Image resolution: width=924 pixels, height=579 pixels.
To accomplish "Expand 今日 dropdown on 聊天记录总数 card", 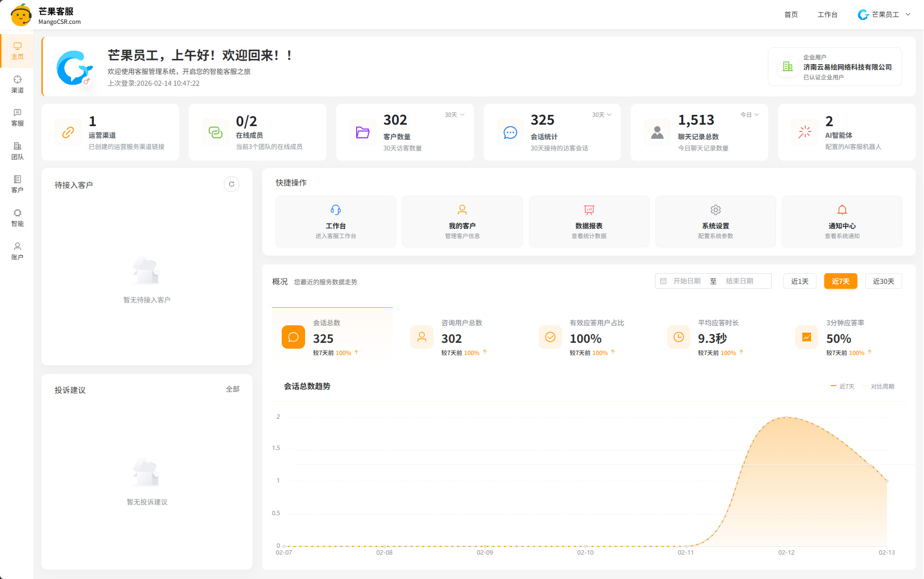I will [x=749, y=115].
